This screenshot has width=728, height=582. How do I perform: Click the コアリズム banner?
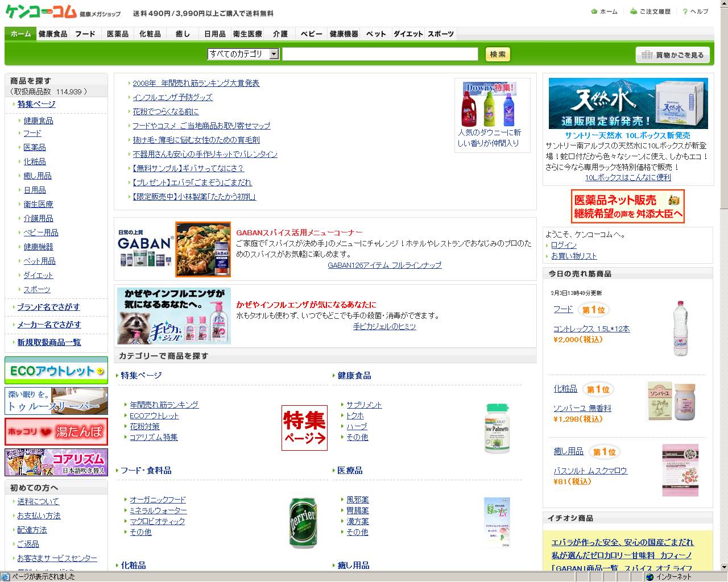pyautogui.click(x=56, y=462)
